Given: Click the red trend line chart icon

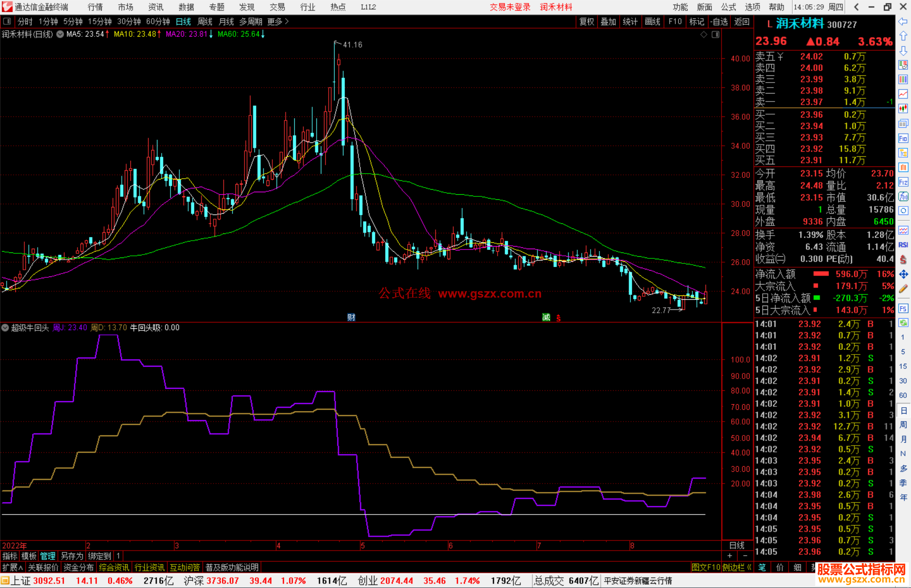Looking at the screenshot, I should point(903,94).
